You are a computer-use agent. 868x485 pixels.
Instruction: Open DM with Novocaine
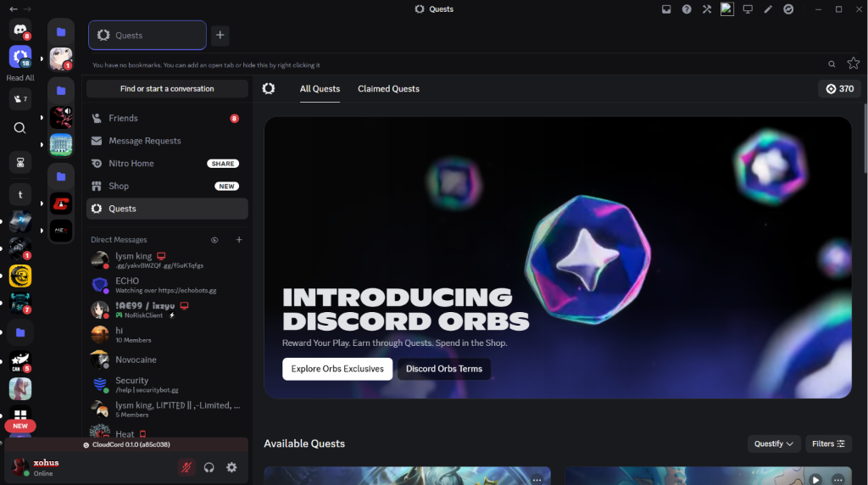coord(167,360)
